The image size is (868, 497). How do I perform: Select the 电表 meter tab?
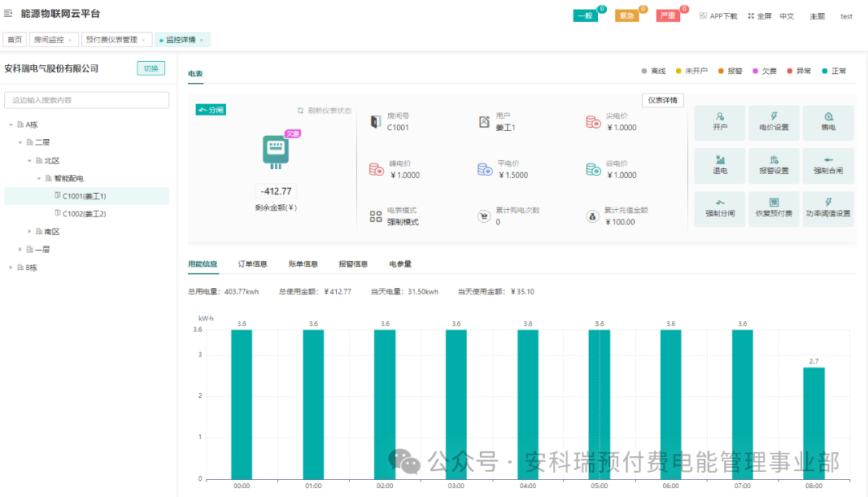click(195, 74)
